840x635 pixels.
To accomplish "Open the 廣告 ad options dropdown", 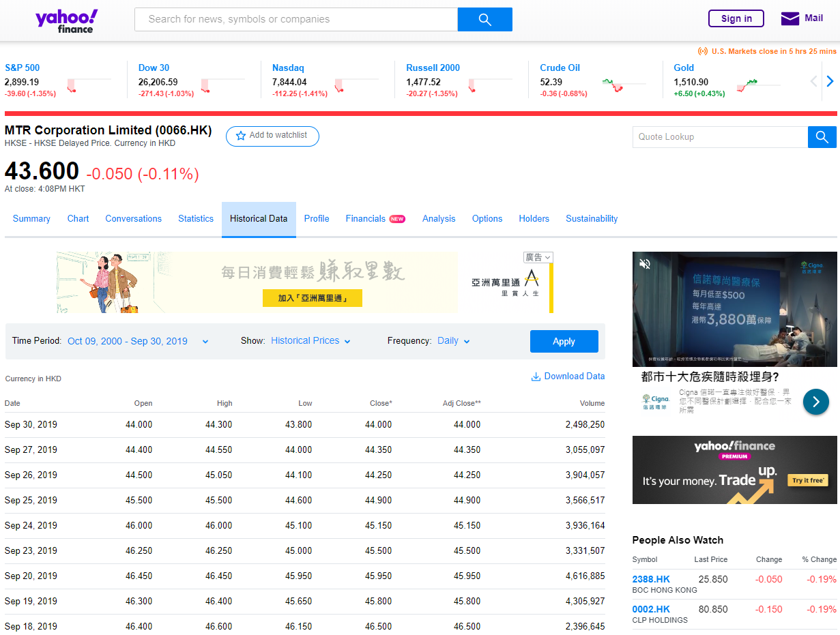I will coord(538,257).
